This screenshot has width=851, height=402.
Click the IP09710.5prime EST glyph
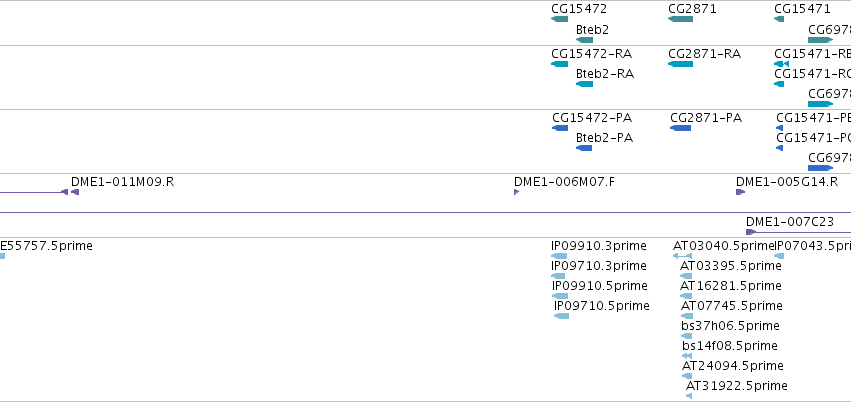pyautogui.click(x=562, y=316)
